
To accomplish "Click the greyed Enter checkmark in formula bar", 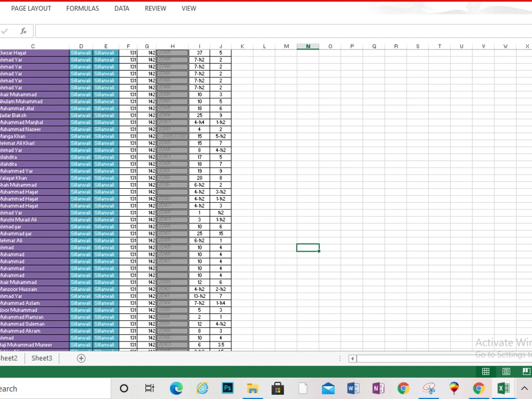I will coord(4,31).
